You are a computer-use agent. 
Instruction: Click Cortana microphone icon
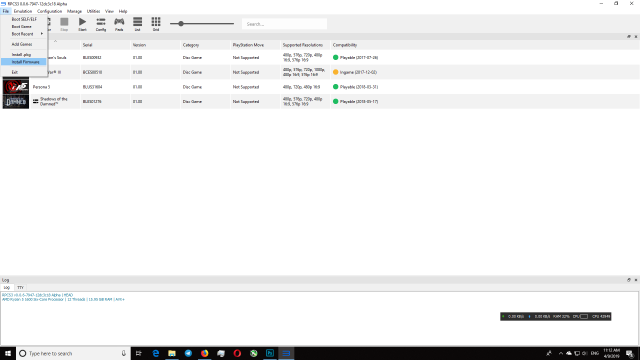[124, 353]
